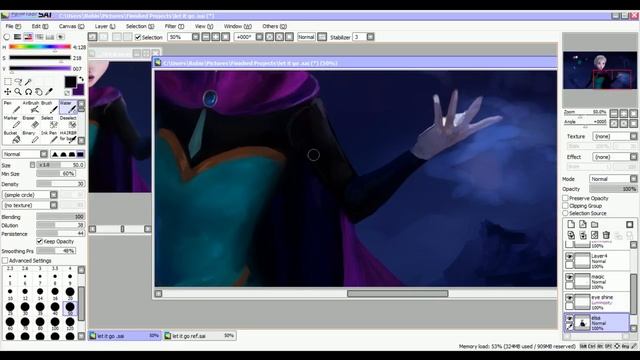This screenshot has height=360, width=640.
Task: Switch to the let it go .sai tab
Action: point(124,336)
